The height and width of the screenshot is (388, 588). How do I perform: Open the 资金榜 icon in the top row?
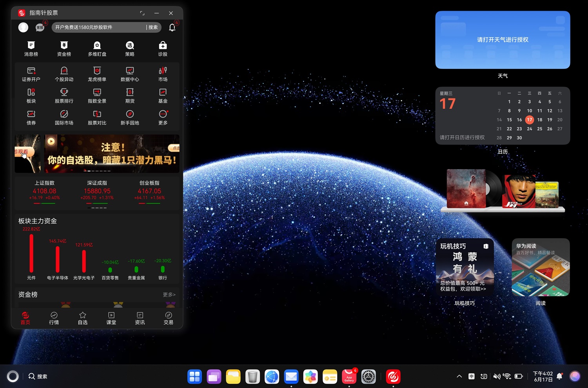[x=64, y=49]
